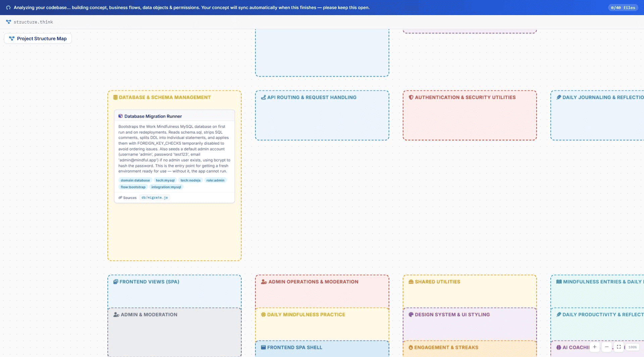Image resolution: width=644 pixels, height=357 pixels.
Task: Select the Engagement & Streaks group header
Action: coord(446,347)
